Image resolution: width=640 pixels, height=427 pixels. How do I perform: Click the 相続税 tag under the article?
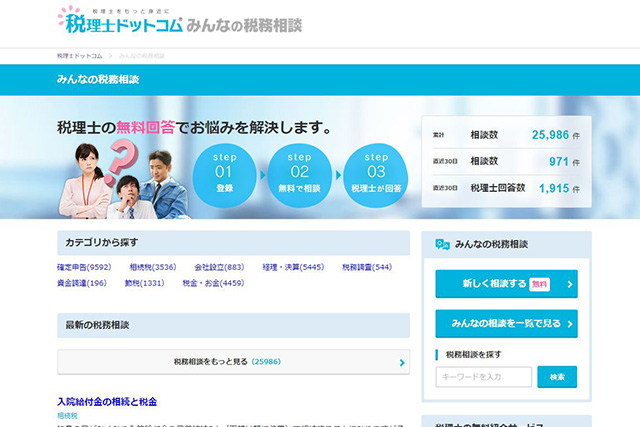click(67, 416)
